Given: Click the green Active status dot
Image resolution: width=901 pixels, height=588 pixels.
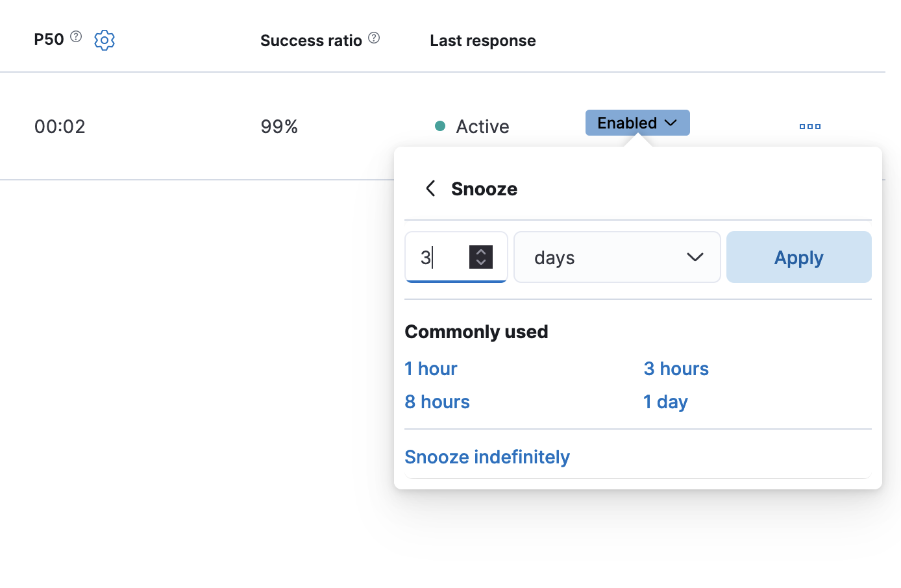Looking at the screenshot, I should pos(441,125).
